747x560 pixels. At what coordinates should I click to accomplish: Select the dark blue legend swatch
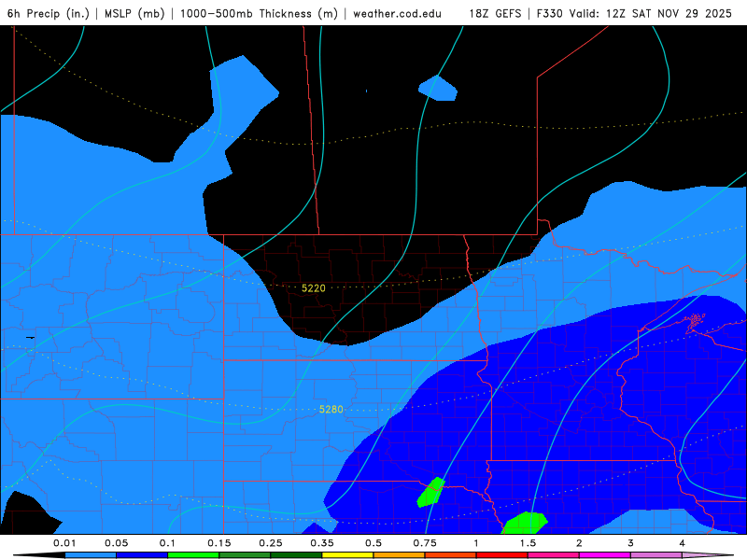tap(142, 555)
